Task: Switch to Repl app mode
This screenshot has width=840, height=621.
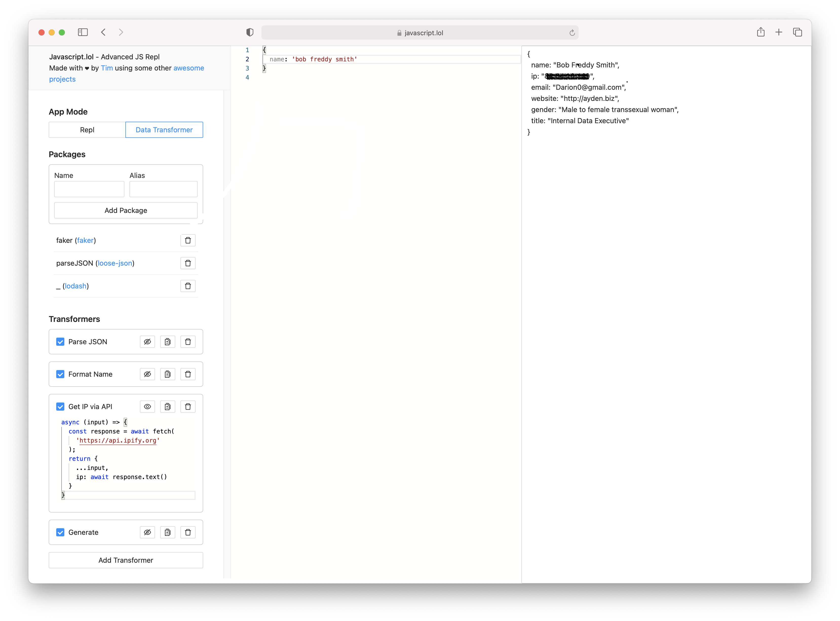Action: pos(87,130)
